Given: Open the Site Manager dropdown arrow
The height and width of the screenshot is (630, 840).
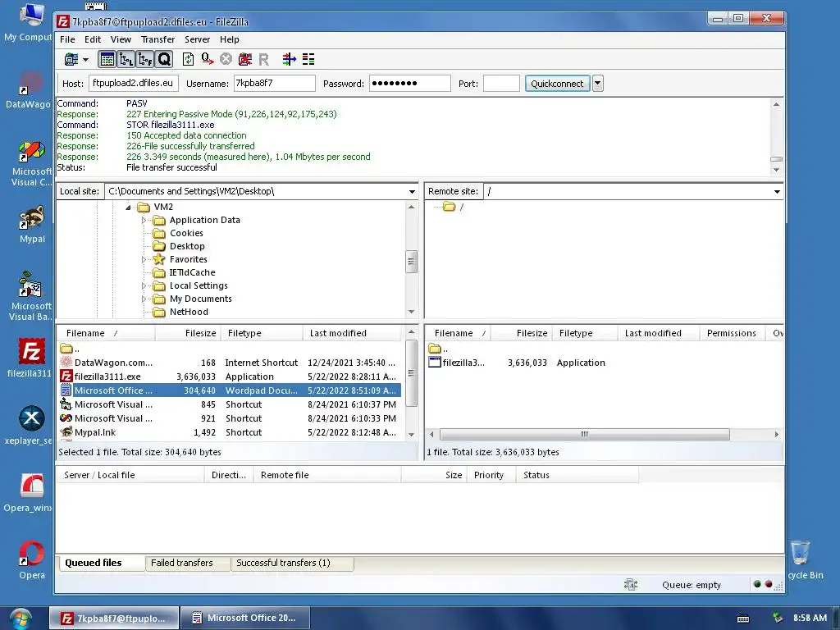Looking at the screenshot, I should 85,59.
